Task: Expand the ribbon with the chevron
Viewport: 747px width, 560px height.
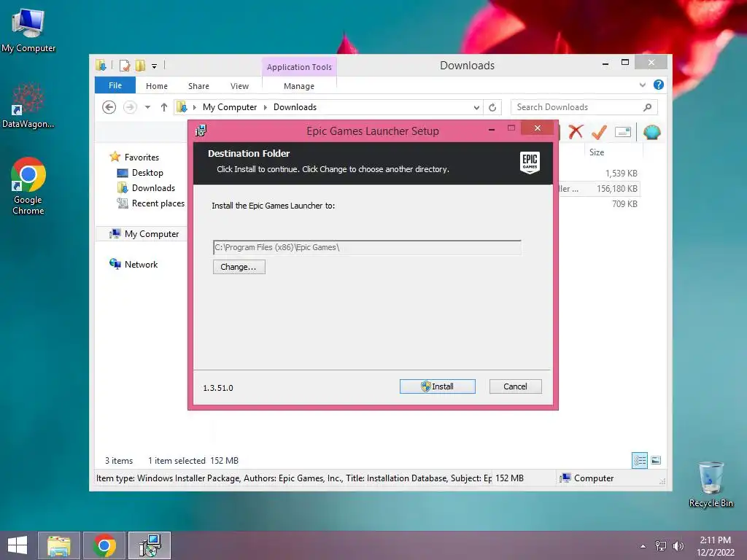Action: [643, 85]
